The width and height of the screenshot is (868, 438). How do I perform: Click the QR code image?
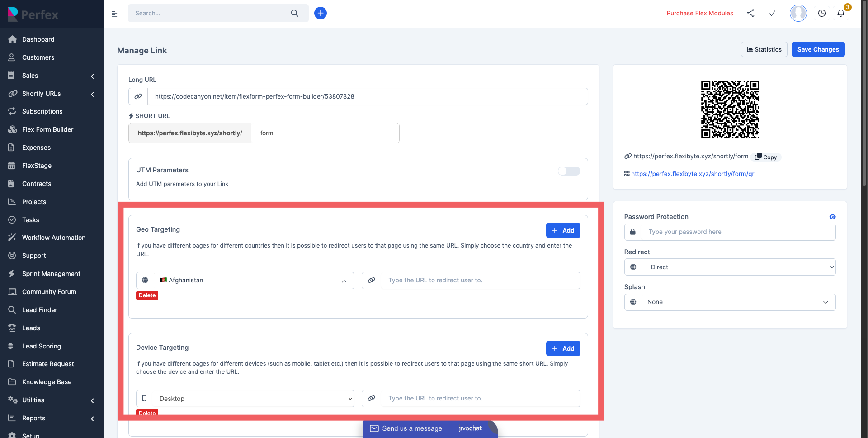[x=730, y=109]
